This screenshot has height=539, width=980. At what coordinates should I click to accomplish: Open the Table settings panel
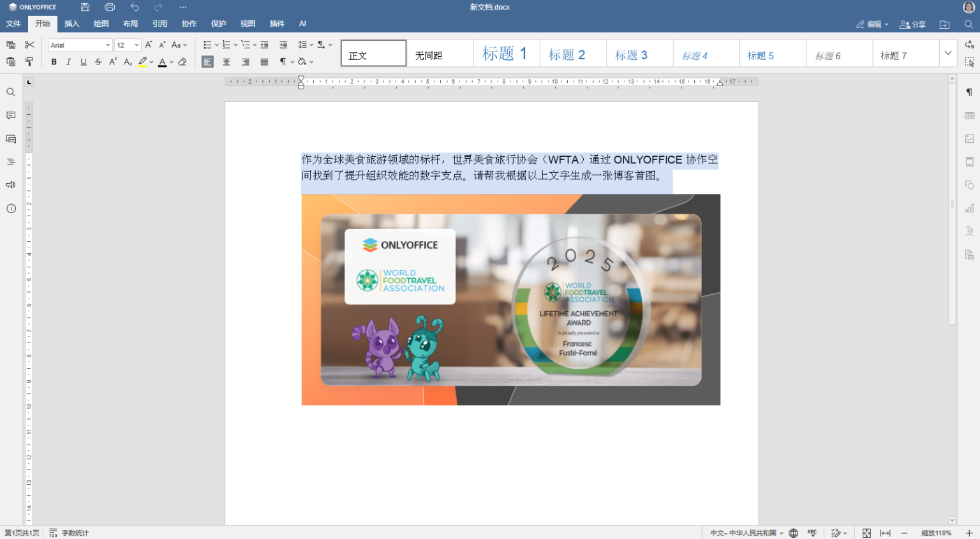tap(970, 115)
